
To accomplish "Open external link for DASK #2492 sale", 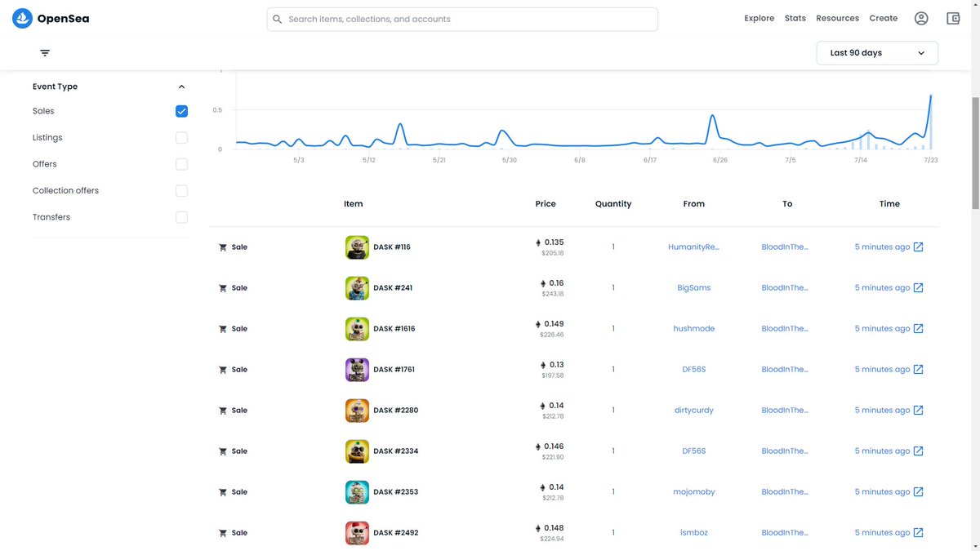I will (918, 532).
